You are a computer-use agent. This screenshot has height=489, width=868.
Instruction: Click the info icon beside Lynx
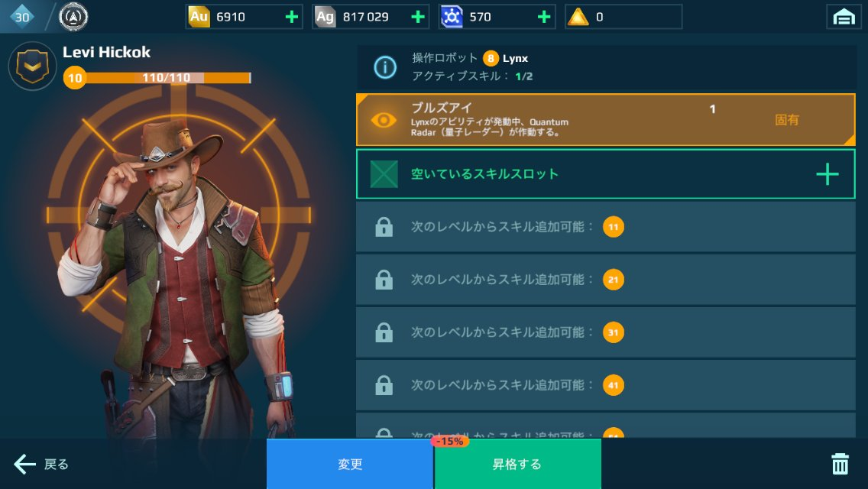385,67
